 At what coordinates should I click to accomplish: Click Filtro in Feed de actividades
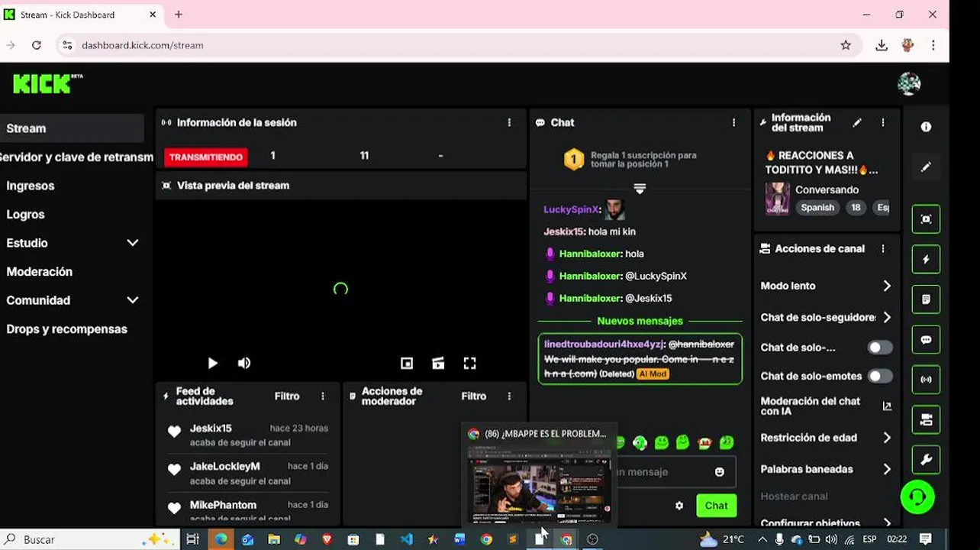[287, 396]
